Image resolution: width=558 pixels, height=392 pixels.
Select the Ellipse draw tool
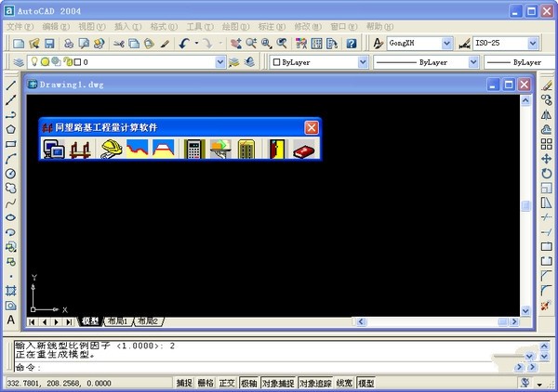pyautogui.click(x=10, y=217)
